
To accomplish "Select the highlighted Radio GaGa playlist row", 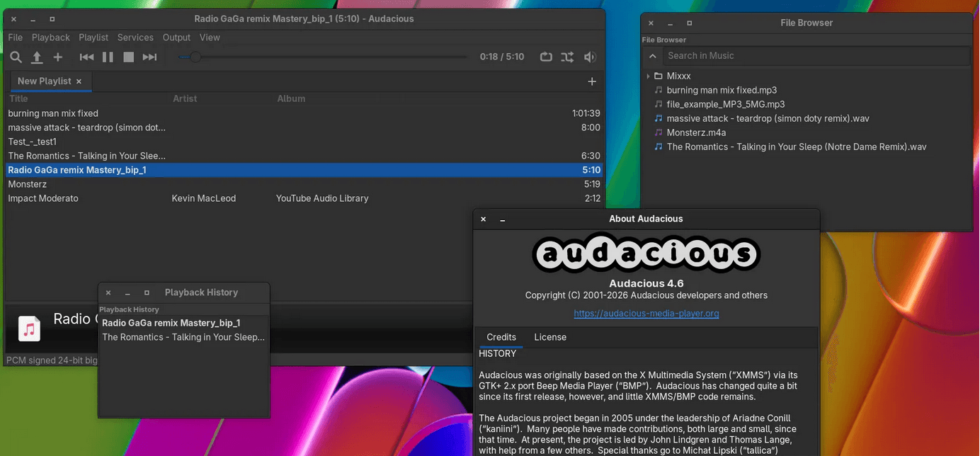I will pyautogui.click(x=304, y=170).
